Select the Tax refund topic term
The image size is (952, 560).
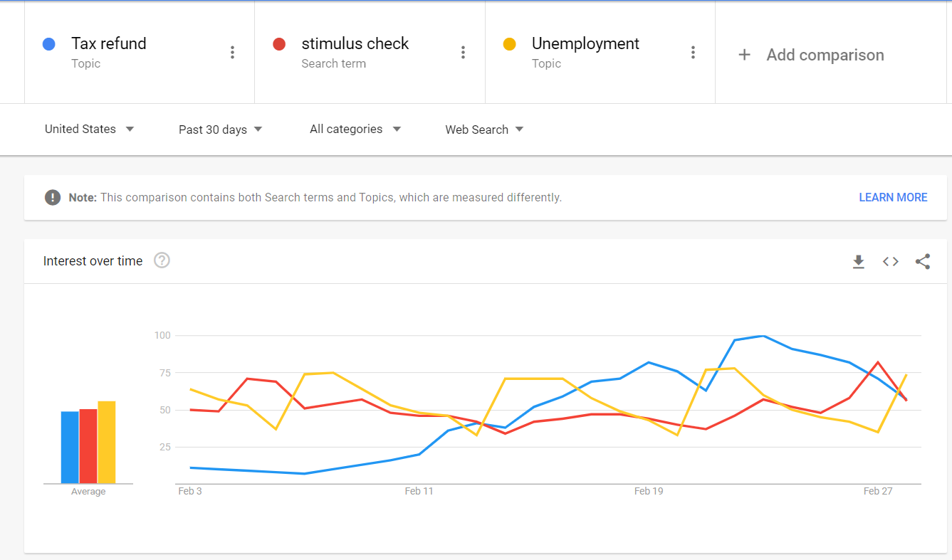tap(109, 44)
